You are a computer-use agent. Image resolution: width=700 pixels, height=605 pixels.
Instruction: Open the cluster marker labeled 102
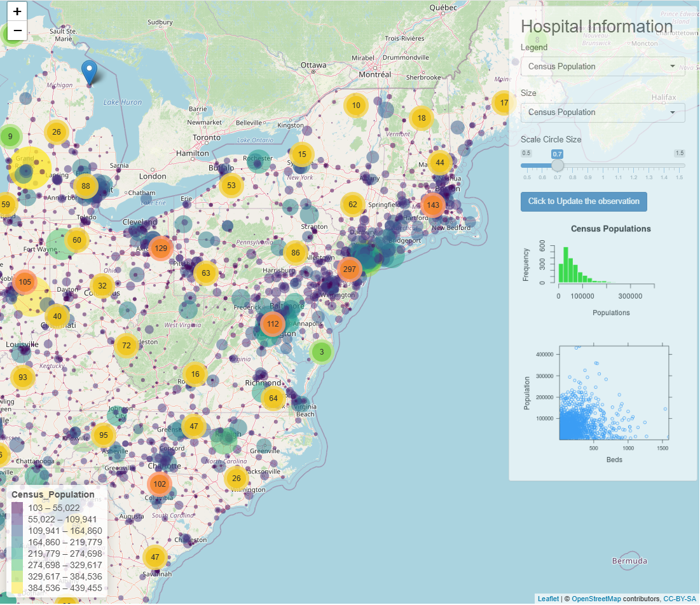click(x=160, y=484)
